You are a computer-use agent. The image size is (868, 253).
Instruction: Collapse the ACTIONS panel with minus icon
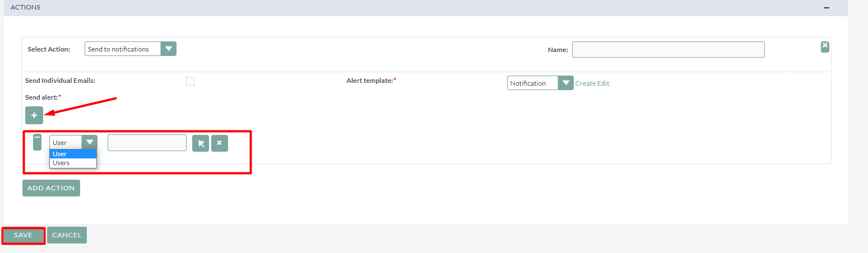pyautogui.click(x=826, y=8)
